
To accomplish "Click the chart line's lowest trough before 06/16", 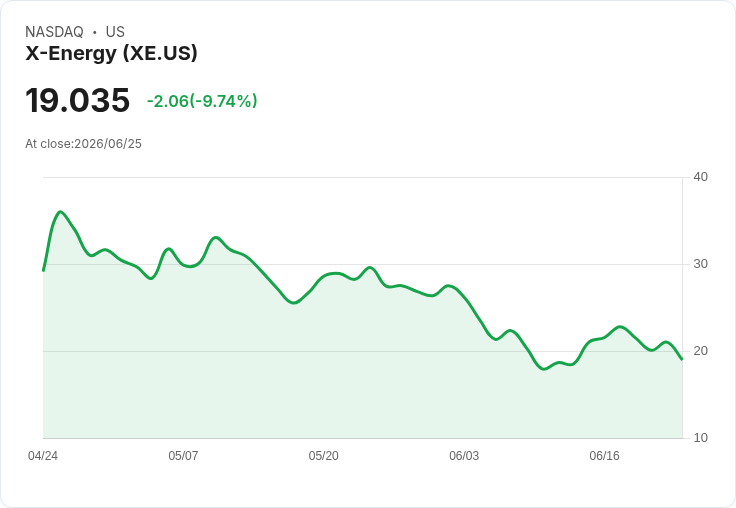I will (544, 369).
